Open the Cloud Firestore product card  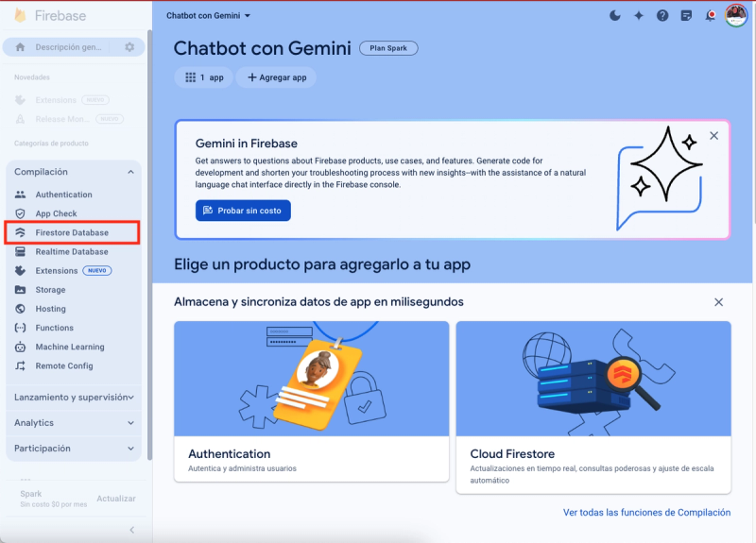[x=593, y=408]
